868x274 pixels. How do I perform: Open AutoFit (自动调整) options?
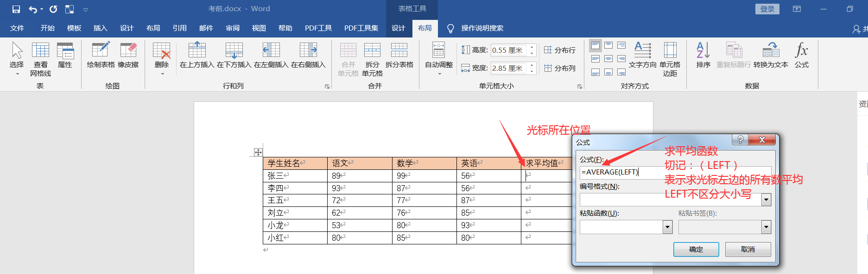(439, 58)
